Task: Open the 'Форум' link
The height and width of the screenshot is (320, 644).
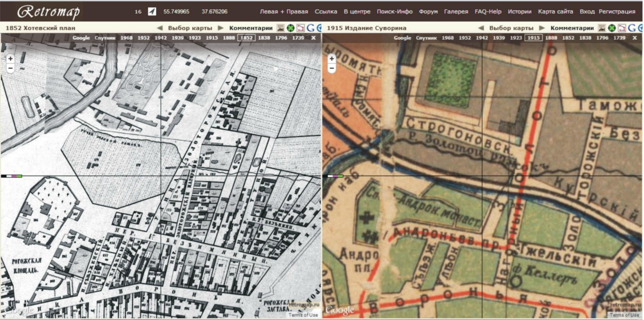Action: click(428, 12)
